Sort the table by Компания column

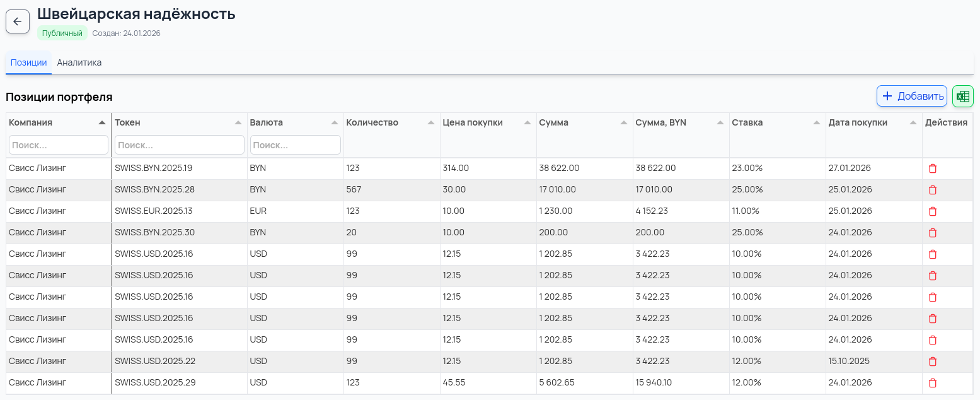(x=102, y=123)
